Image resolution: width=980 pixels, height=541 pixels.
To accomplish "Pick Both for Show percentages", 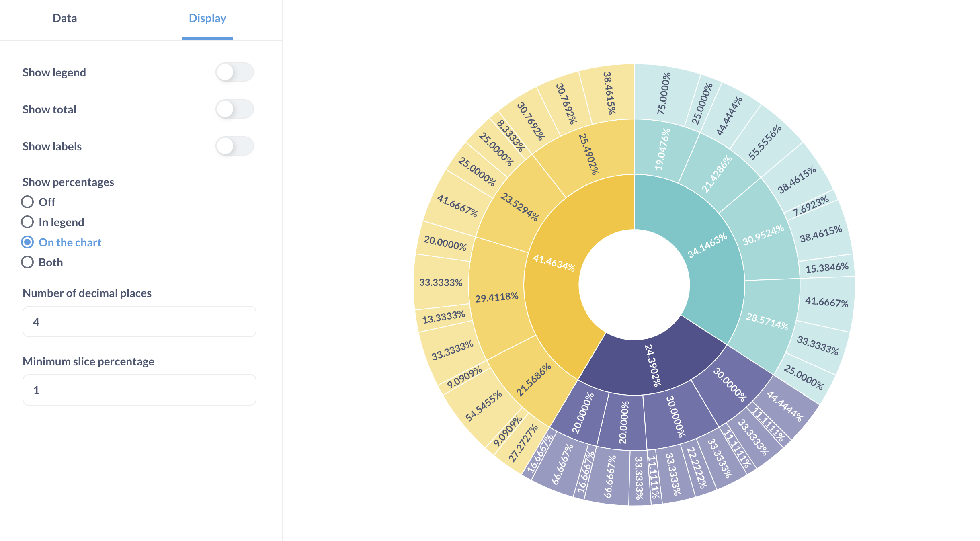I will 27,262.
